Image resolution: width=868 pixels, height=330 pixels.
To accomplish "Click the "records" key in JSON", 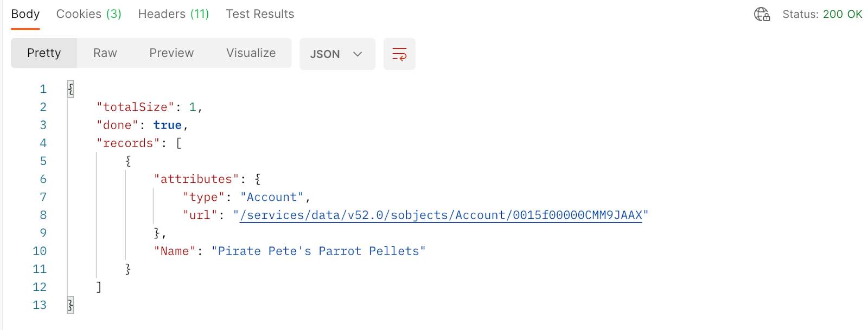I will click(x=128, y=143).
